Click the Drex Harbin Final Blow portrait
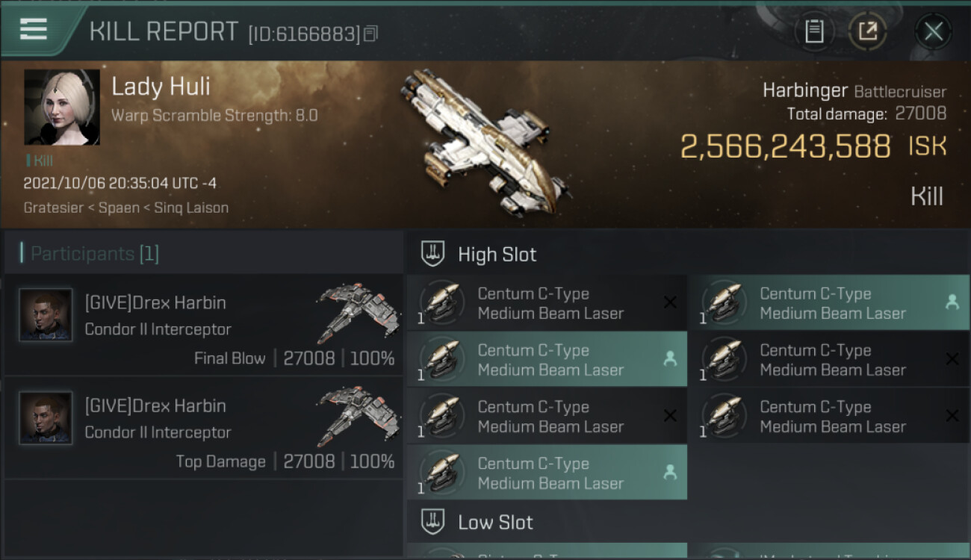 pos(46,315)
